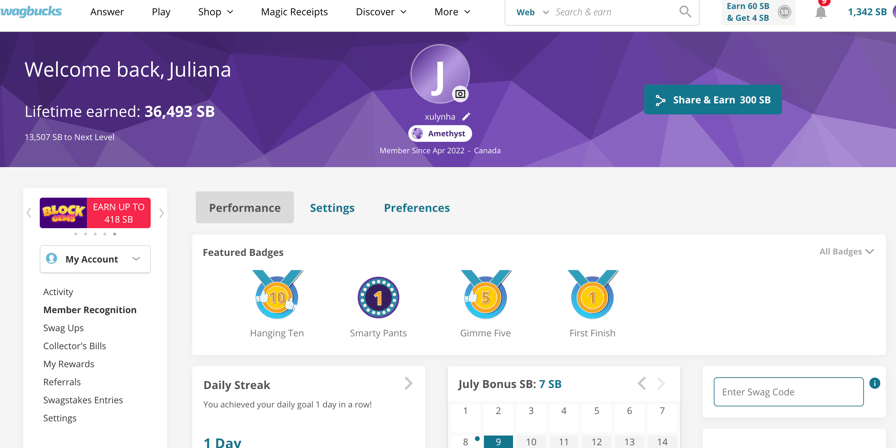Image resolution: width=896 pixels, height=448 pixels.
Task: Expand the My Account dropdown
Action: (95, 259)
